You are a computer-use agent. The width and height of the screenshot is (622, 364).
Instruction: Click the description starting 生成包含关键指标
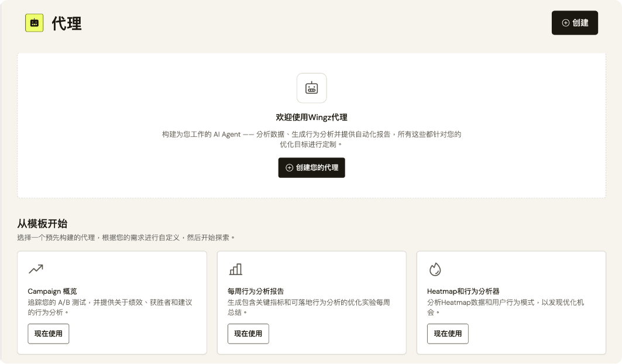tap(309, 307)
